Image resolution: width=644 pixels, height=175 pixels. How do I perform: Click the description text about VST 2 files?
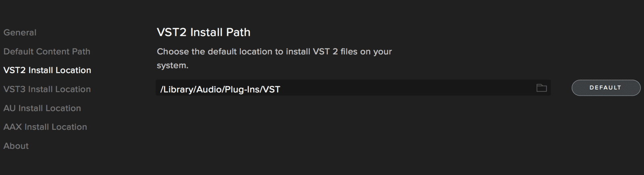point(274,58)
